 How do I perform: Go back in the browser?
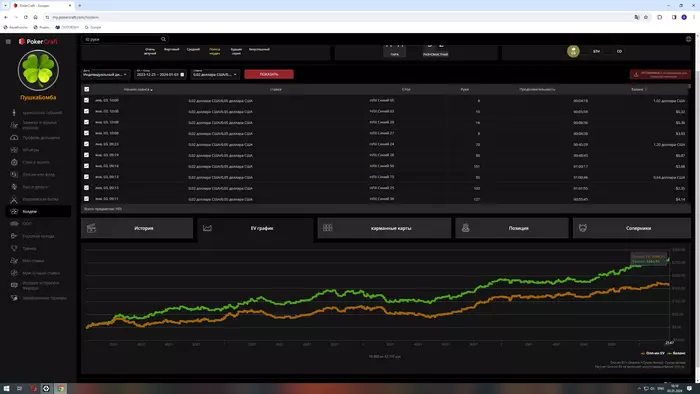pos(6,17)
